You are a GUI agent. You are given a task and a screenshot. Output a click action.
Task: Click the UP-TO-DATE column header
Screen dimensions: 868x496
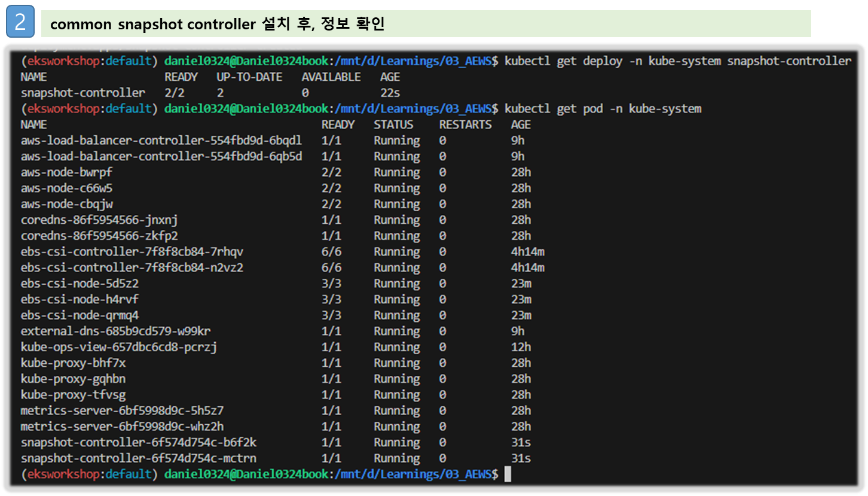249,77
